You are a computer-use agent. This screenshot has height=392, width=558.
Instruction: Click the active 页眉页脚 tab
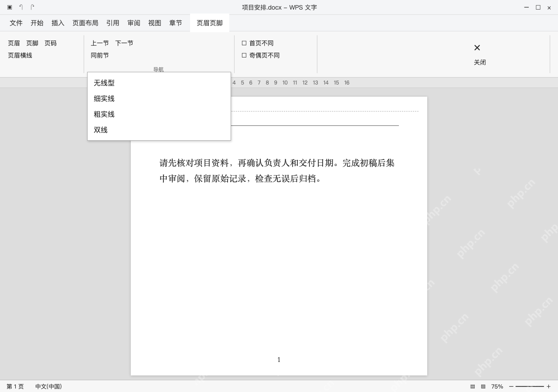210,23
